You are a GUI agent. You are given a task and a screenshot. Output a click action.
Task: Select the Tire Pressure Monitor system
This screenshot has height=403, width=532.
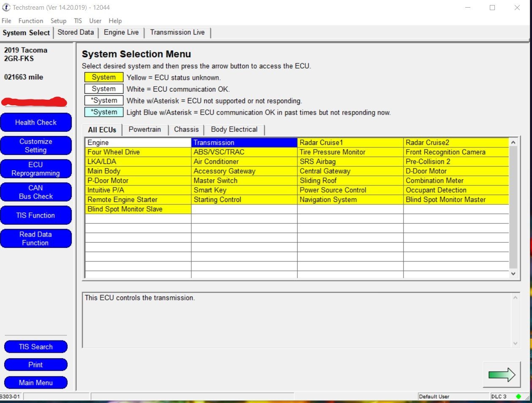pos(350,152)
